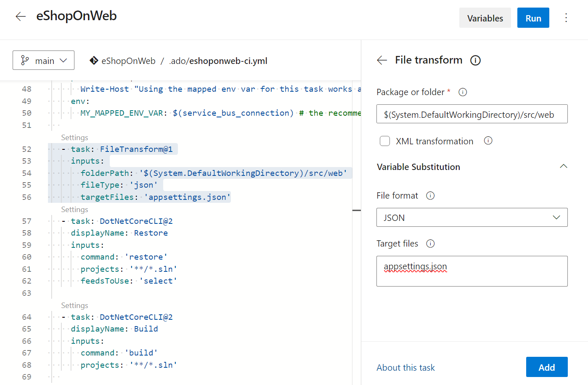Click the .ado/eshoponweb-ci.yml file path
This screenshot has width=588, height=385.
pos(218,61)
